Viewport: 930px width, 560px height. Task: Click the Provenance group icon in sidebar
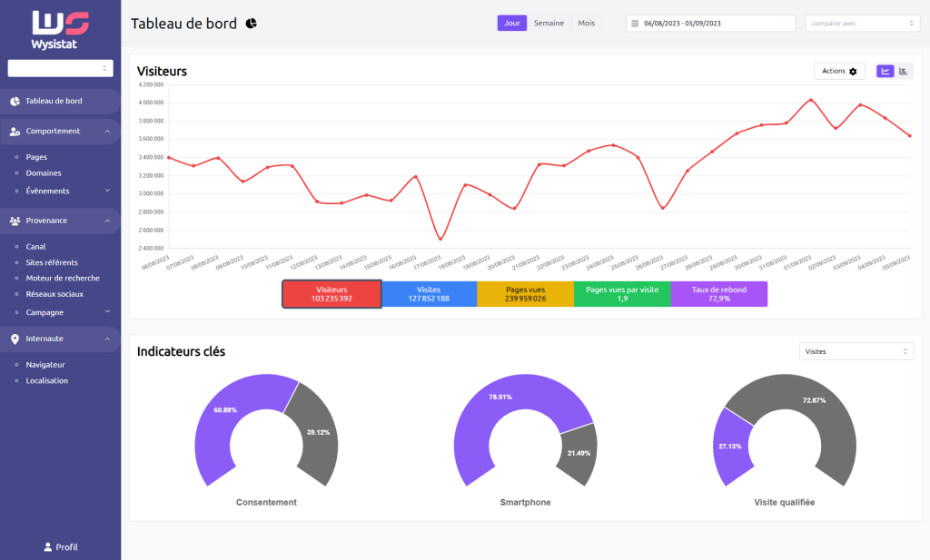coord(15,221)
